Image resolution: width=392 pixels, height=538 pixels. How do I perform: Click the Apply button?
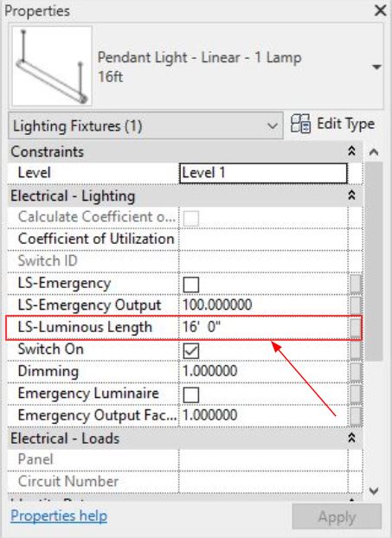tap(337, 516)
